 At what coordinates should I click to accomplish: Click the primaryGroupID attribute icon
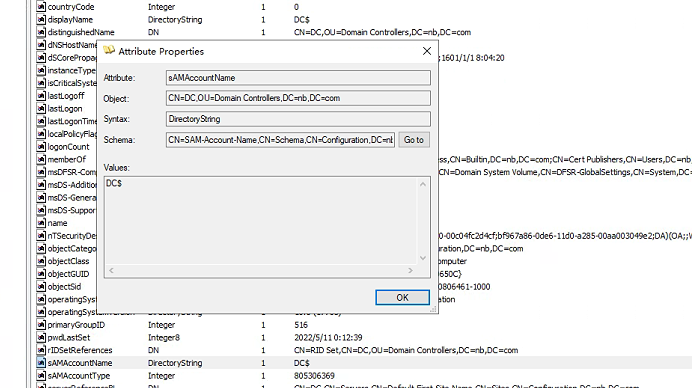tap(41, 325)
